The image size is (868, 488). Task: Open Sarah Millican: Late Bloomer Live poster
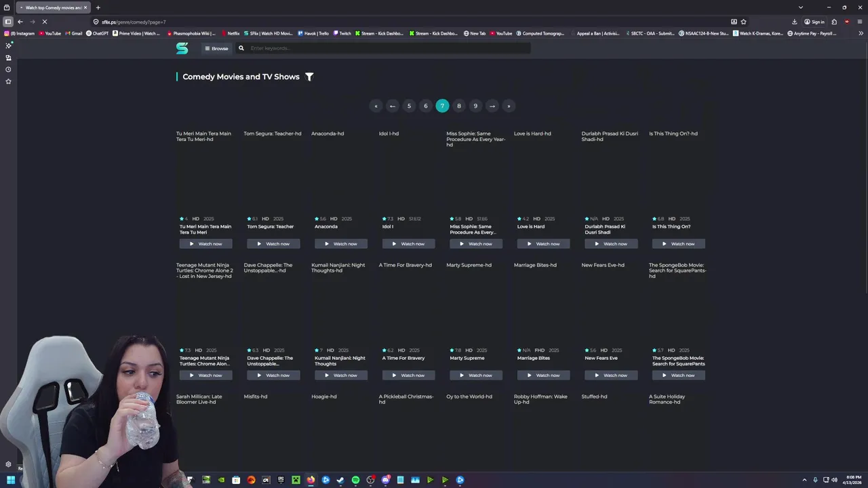pyautogui.click(x=205, y=434)
